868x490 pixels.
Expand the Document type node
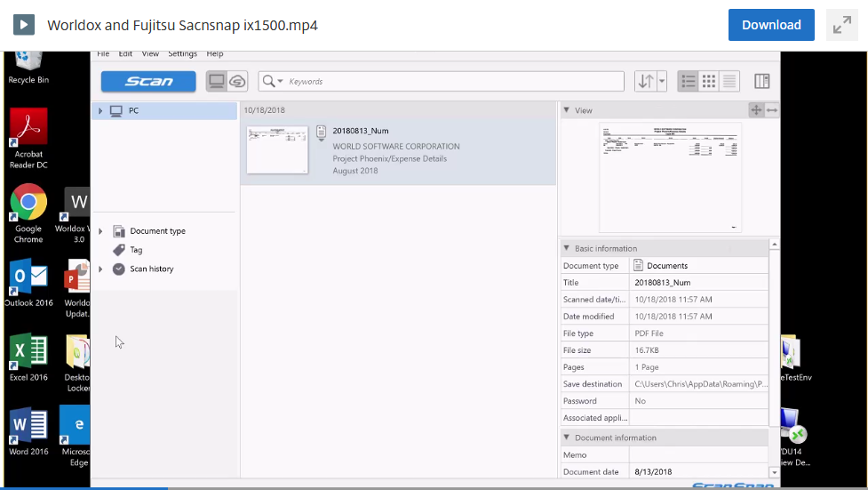pos(100,231)
